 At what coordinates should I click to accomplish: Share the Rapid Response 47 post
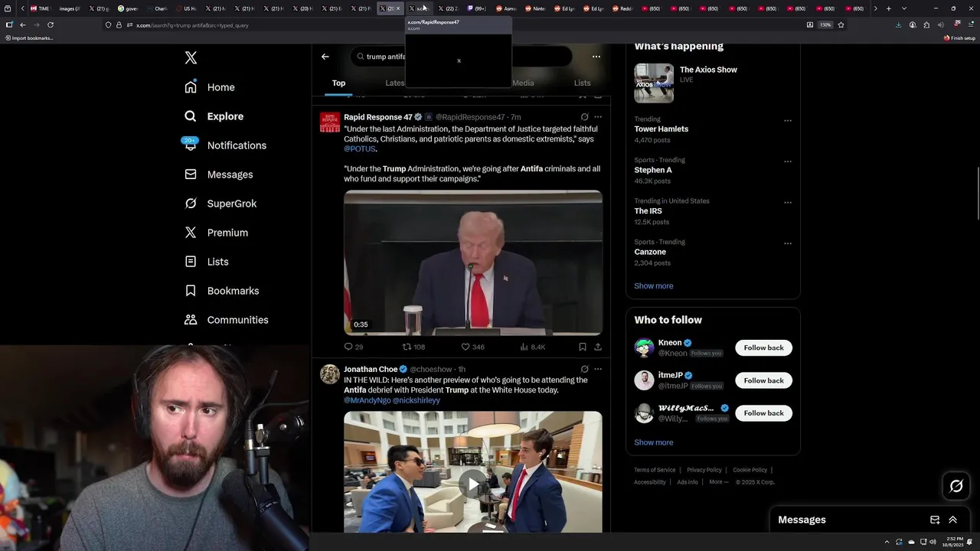click(598, 347)
